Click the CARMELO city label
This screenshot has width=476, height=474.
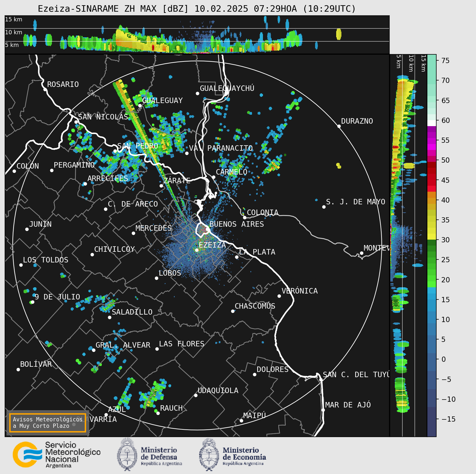(231, 172)
